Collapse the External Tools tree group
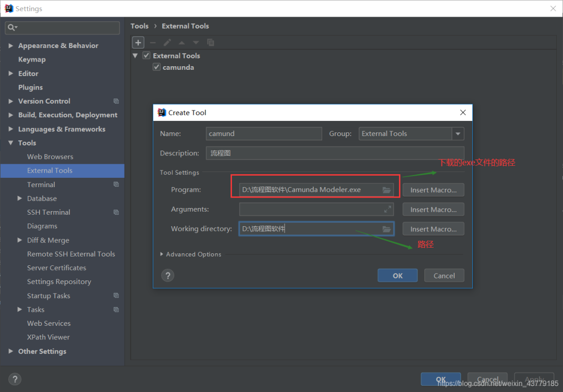The height and width of the screenshot is (392, 563). [136, 56]
